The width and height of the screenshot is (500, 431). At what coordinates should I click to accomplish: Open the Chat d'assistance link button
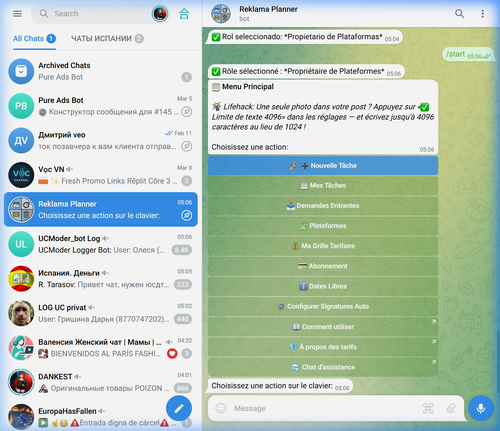pyautogui.click(x=323, y=367)
